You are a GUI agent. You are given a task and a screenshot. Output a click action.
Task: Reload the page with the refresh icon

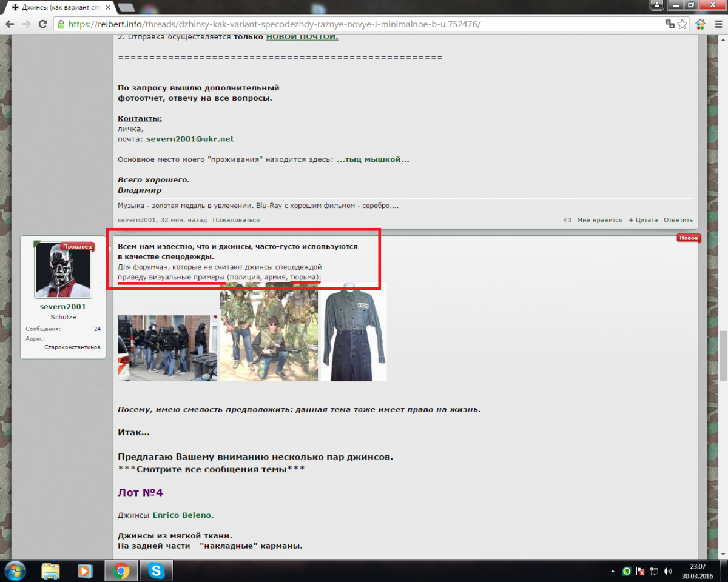(x=42, y=24)
